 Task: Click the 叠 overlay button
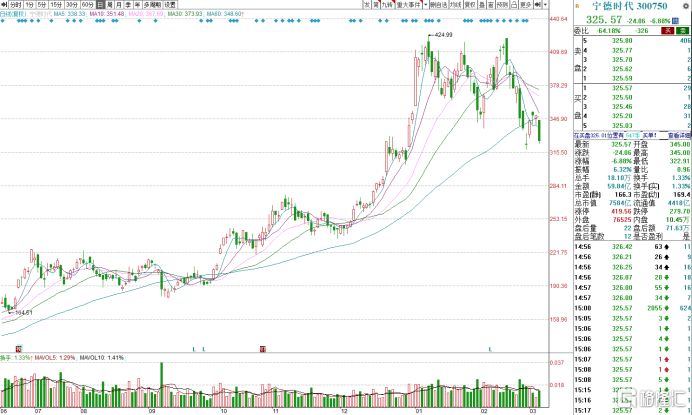482,4
